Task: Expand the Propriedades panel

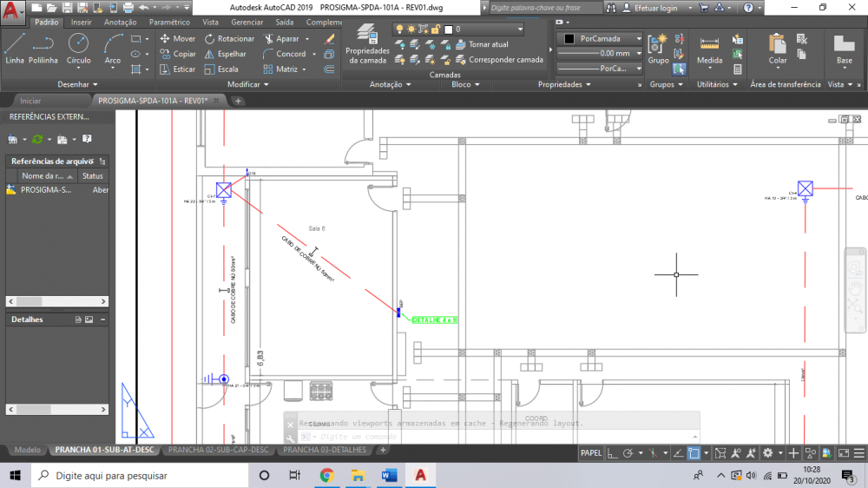Action: coord(564,84)
